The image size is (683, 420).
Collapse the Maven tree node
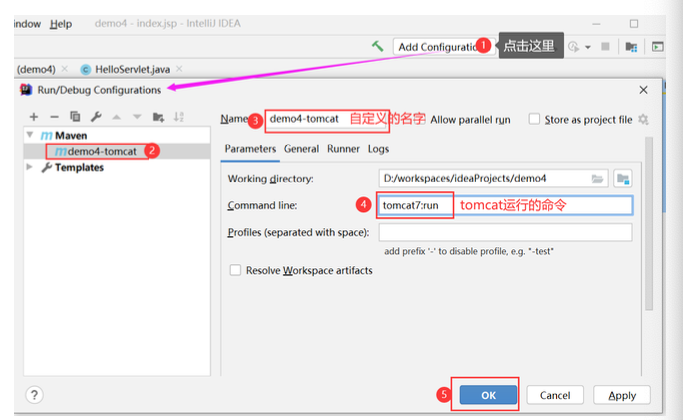pos(30,135)
